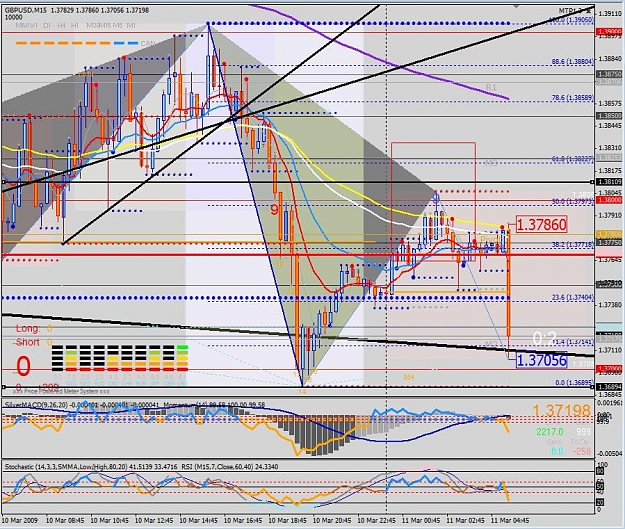Click the large orange 1.37198 current price
The width and height of the screenshot is (625, 529).
tap(561, 410)
